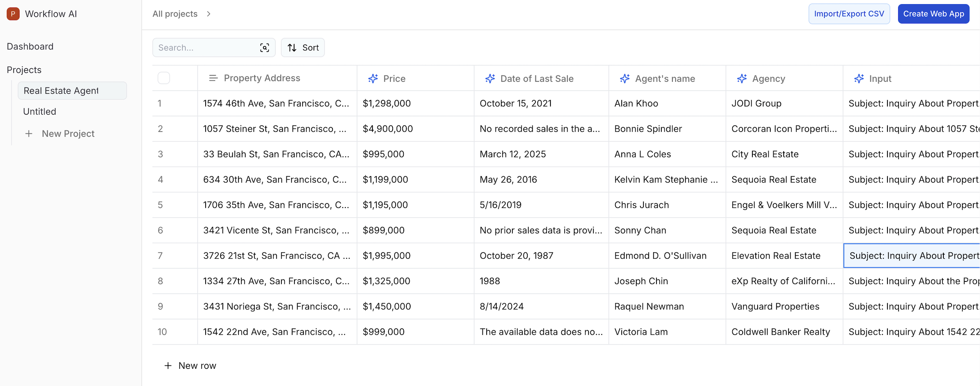
Task: Click the text icon in Property Address header
Action: pos(213,78)
